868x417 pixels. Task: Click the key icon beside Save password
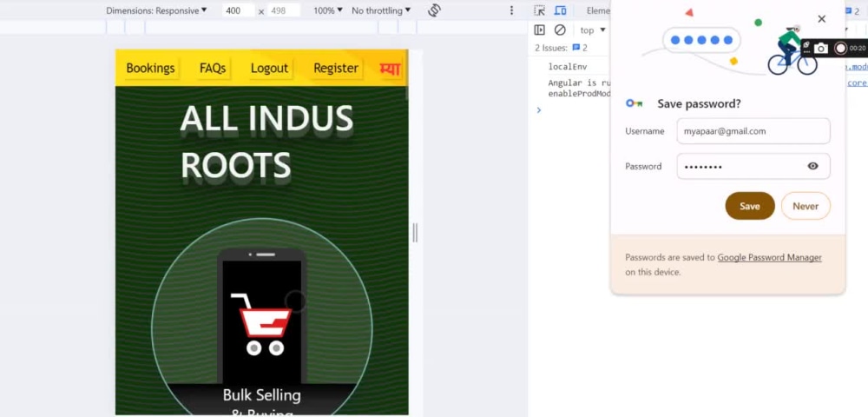[634, 103]
